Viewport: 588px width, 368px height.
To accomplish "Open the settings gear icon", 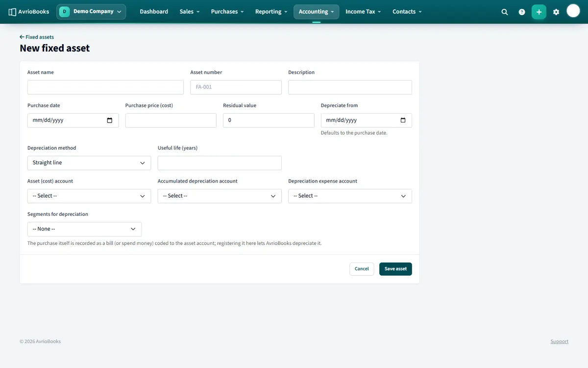I will coord(556,12).
